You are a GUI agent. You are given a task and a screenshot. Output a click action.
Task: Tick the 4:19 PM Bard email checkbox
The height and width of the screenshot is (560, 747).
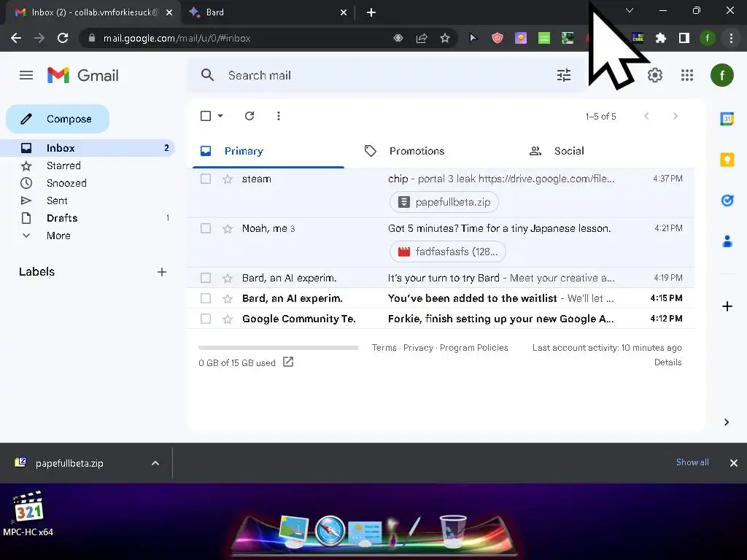[x=206, y=278]
